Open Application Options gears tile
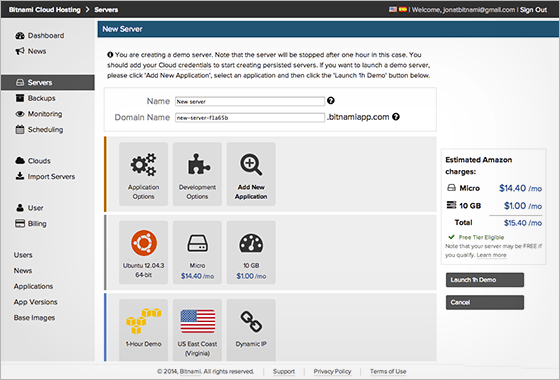The height and width of the screenshot is (380, 560). point(143,174)
